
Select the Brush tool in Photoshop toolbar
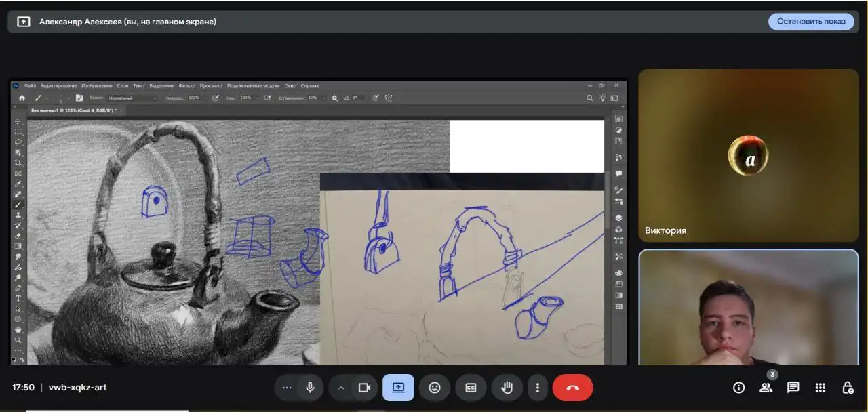(x=18, y=205)
